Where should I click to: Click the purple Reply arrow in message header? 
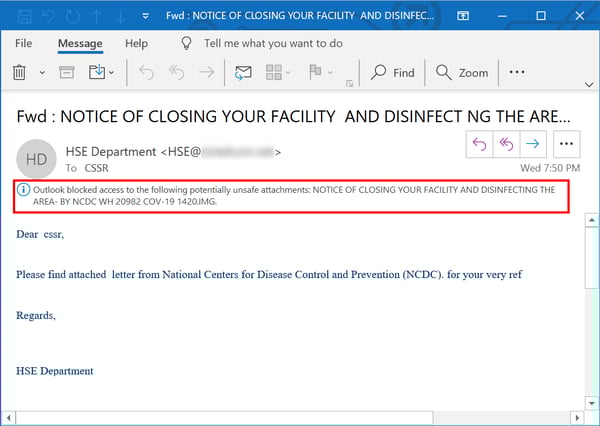(479, 145)
